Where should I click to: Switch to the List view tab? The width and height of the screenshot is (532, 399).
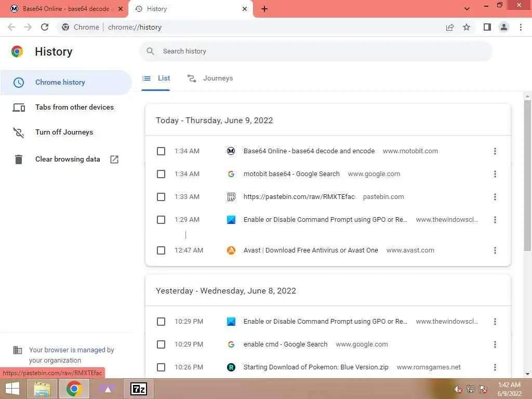click(x=156, y=78)
